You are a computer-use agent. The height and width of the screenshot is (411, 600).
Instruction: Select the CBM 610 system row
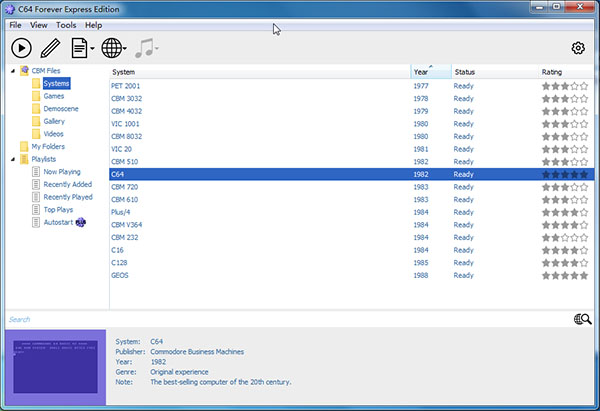(351, 200)
